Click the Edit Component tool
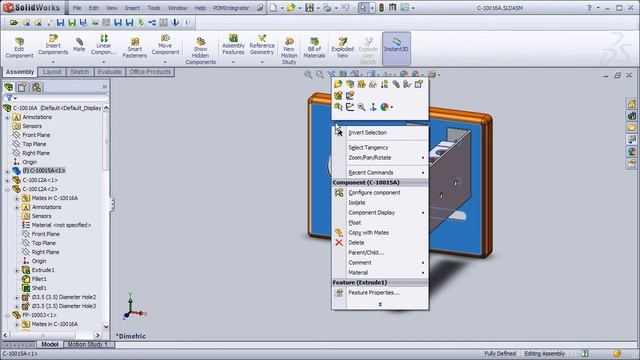 coord(19,48)
